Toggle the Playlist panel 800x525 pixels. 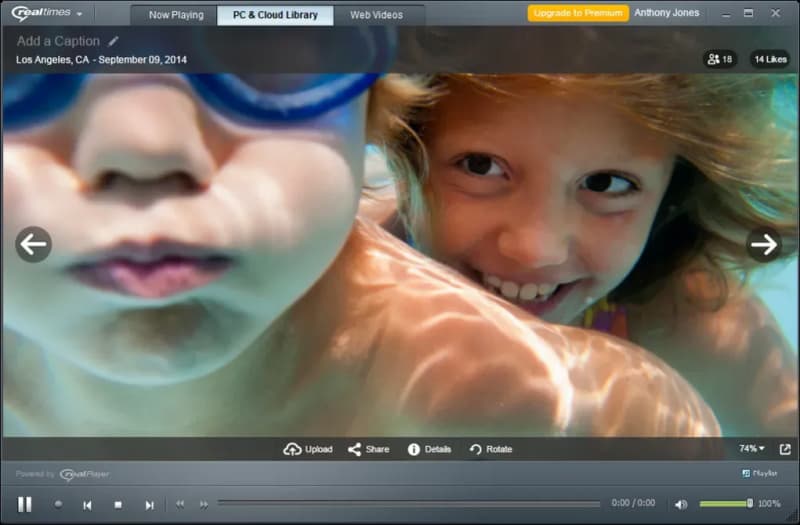pos(760,474)
